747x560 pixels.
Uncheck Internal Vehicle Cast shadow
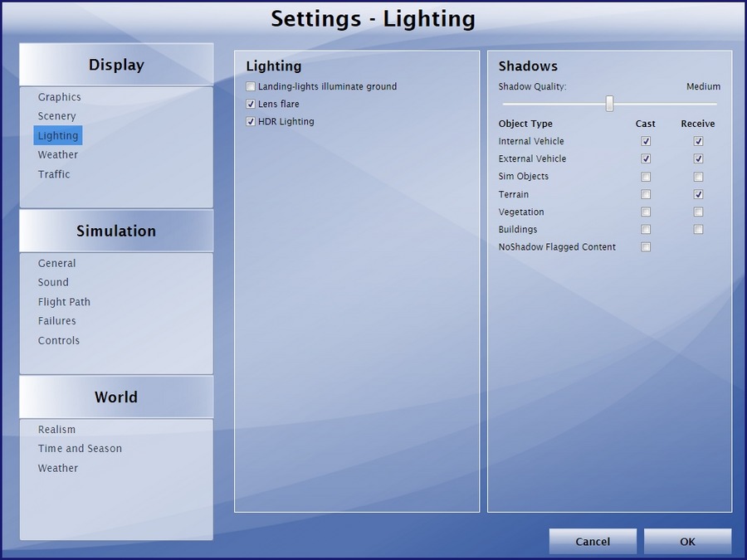click(x=646, y=141)
